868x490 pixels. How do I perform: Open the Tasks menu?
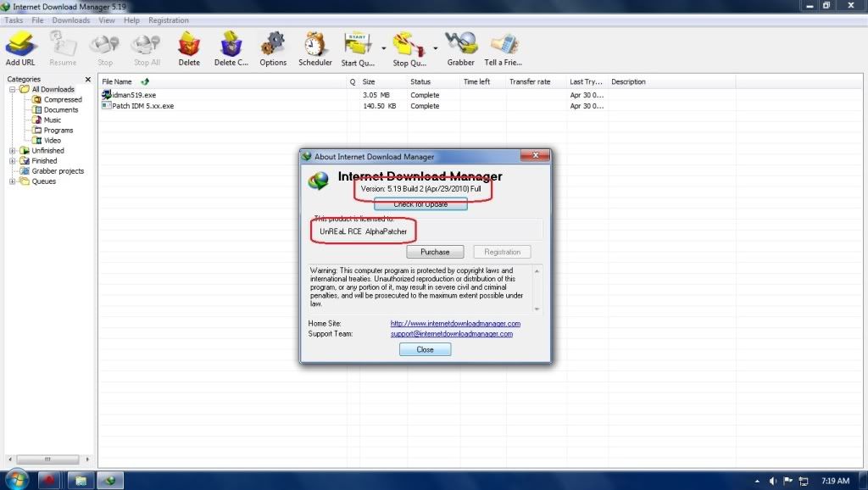14,20
